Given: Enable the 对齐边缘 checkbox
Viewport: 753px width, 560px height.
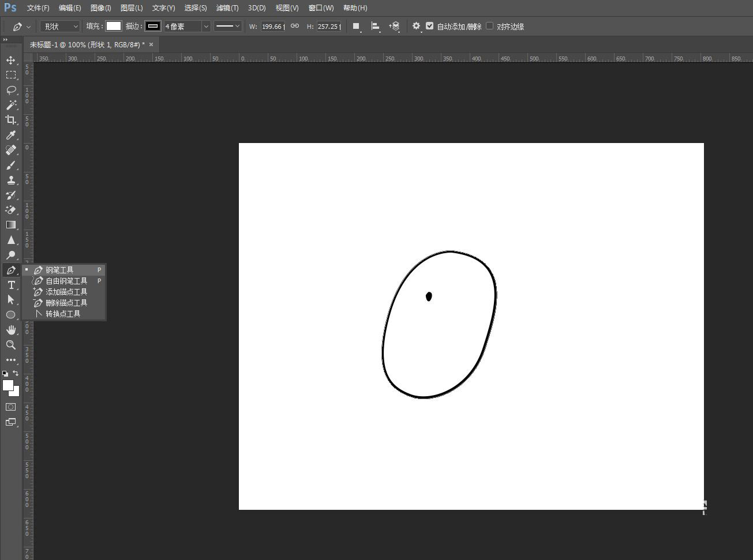Looking at the screenshot, I should click(x=490, y=26).
